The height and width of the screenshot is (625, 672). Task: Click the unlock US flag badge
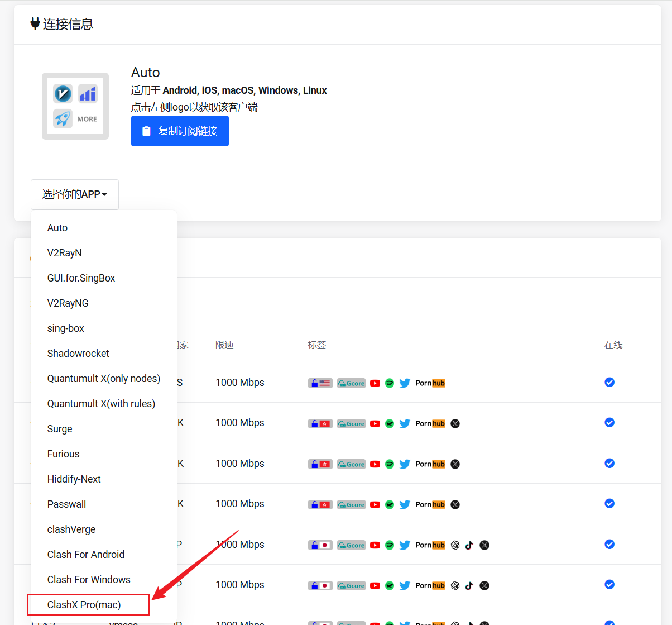320,383
